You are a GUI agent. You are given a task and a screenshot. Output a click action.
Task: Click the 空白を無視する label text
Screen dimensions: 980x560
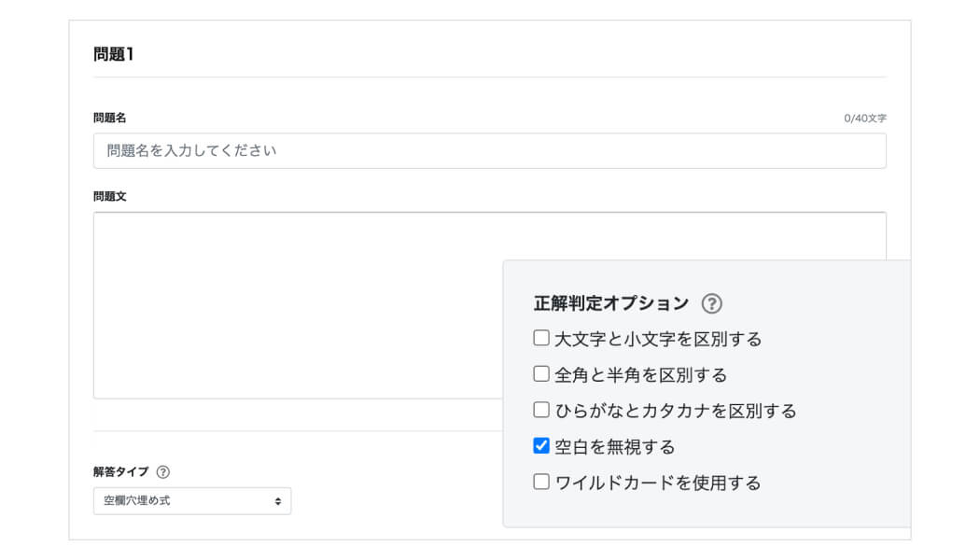(x=615, y=447)
